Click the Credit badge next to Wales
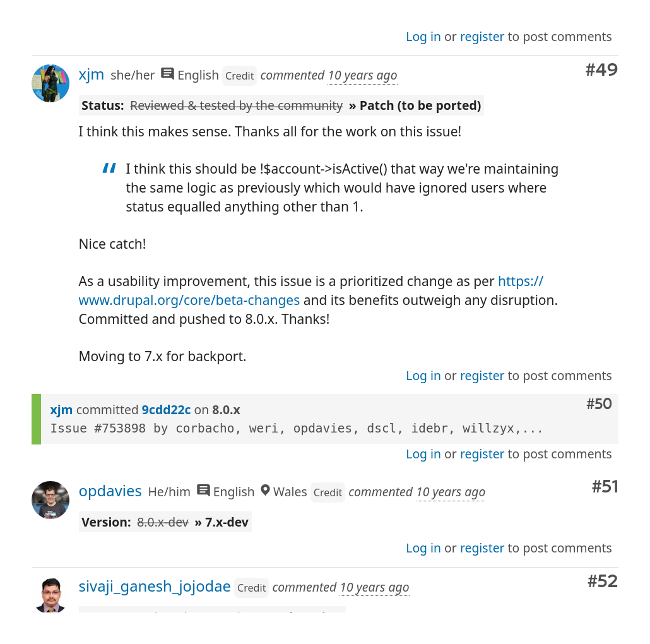This screenshot has height=644, width=650. (x=328, y=492)
